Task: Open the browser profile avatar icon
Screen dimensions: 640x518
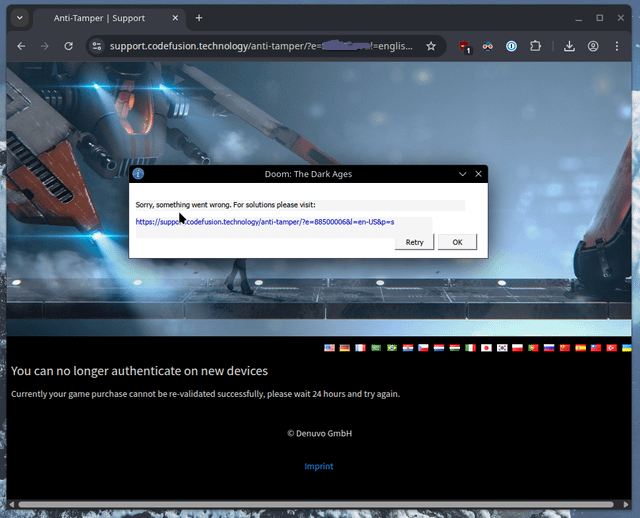Action: coord(593,47)
